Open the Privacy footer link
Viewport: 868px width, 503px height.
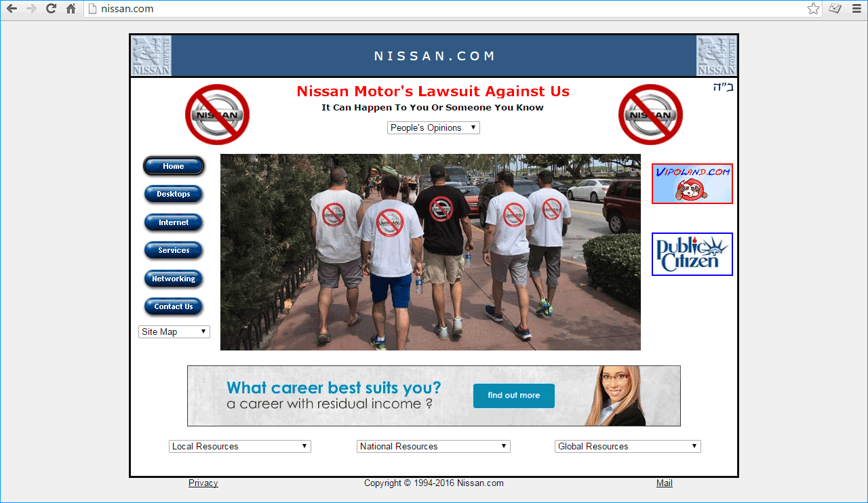click(x=203, y=483)
